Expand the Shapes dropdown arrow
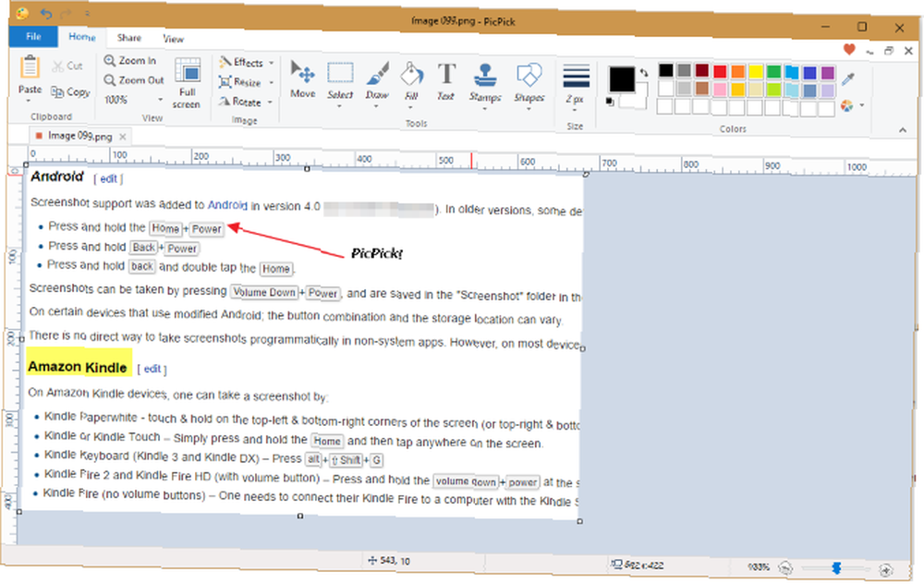The height and width of the screenshot is (584, 924). (x=529, y=108)
